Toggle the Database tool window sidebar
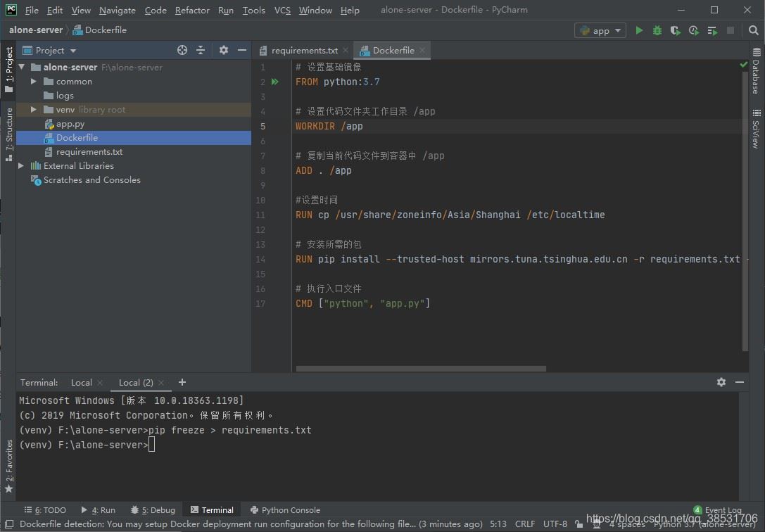 [x=757, y=70]
